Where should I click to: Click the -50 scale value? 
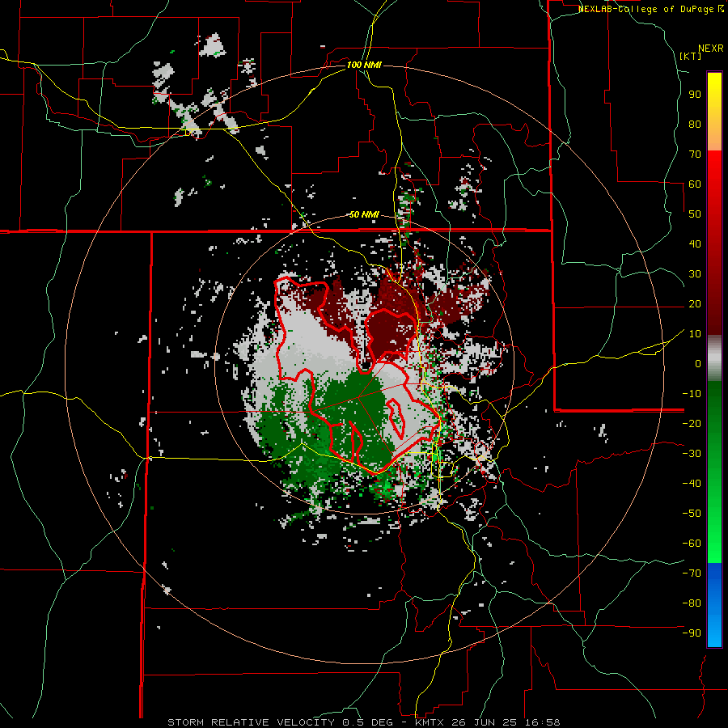click(x=692, y=514)
